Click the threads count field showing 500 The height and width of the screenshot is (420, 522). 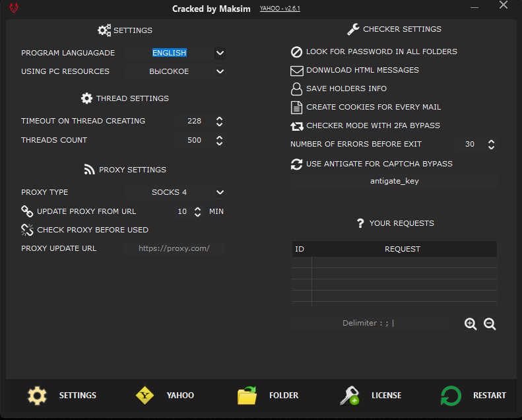coord(195,140)
